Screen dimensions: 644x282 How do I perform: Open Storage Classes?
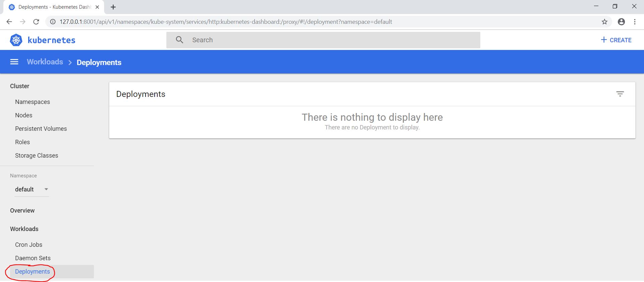[37, 156]
